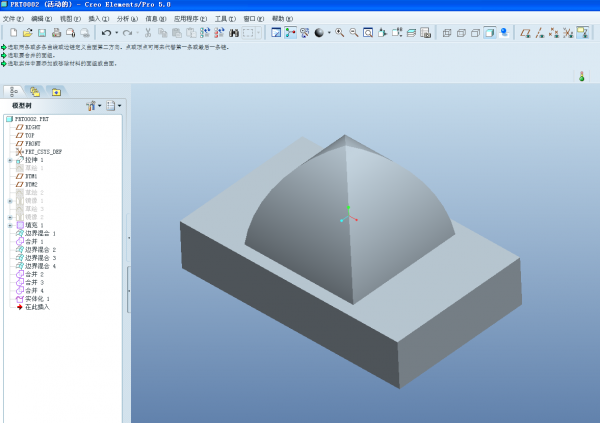Click the Refit zoom-to-window icon
600x423 pixels.
click(368, 33)
